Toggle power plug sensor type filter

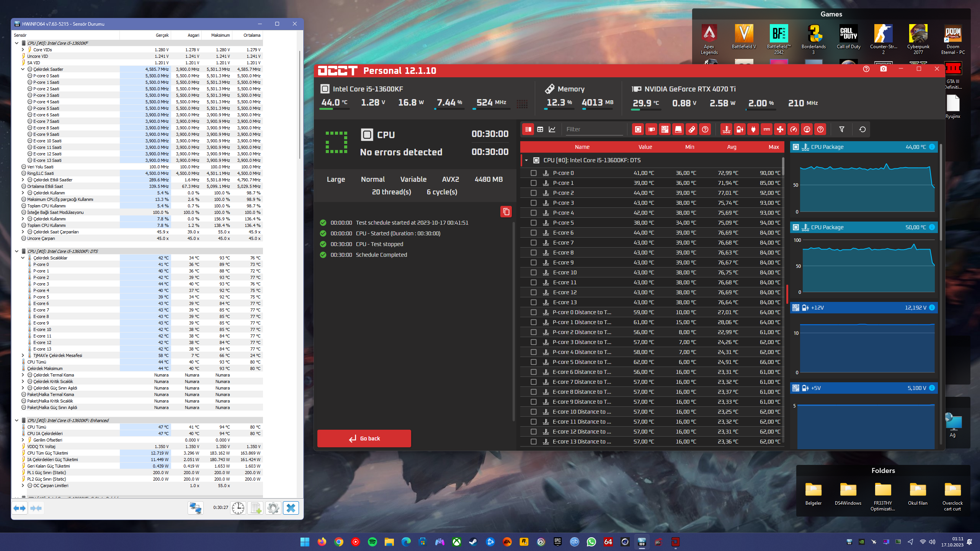[x=753, y=129]
